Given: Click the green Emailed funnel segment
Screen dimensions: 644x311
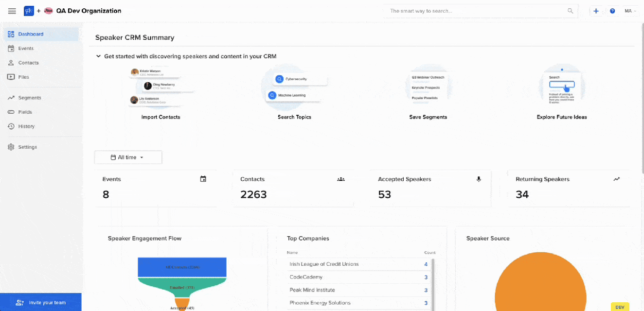Looking at the screenshot, I should 182,288.
